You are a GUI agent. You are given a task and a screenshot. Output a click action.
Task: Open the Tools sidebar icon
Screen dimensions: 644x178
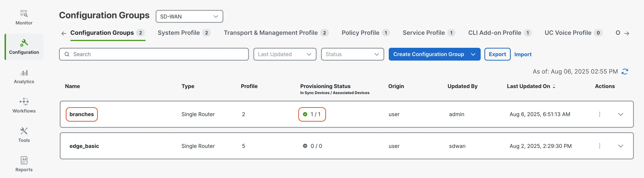[24, 135]
